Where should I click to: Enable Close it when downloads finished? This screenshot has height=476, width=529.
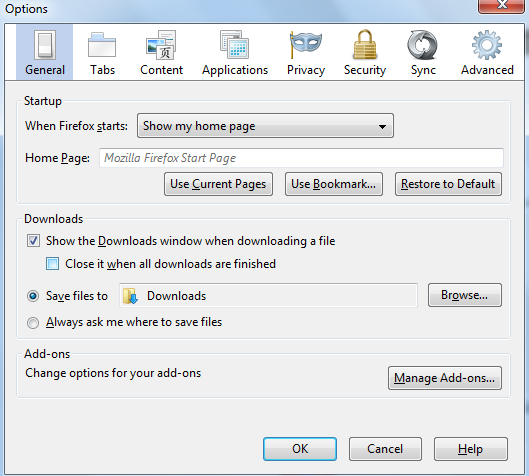click(53, 263)
